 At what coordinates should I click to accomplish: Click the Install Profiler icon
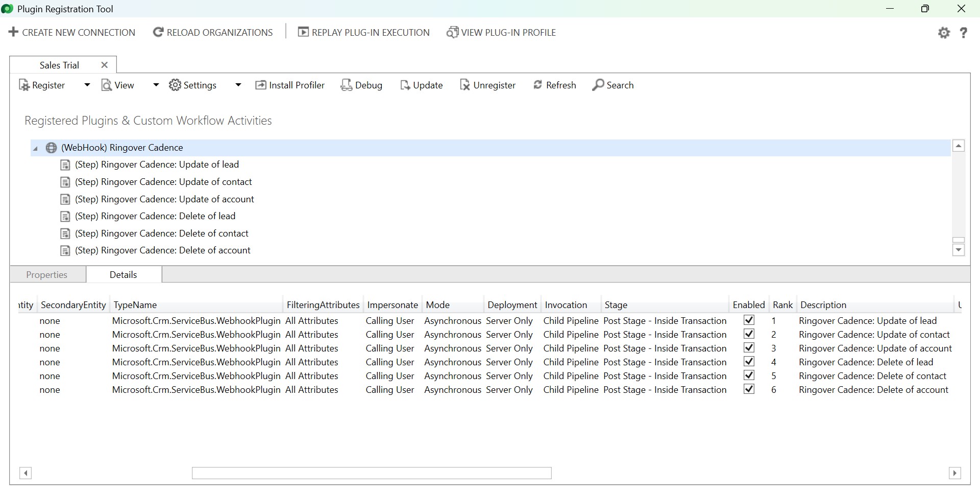(x=260, y=85)
